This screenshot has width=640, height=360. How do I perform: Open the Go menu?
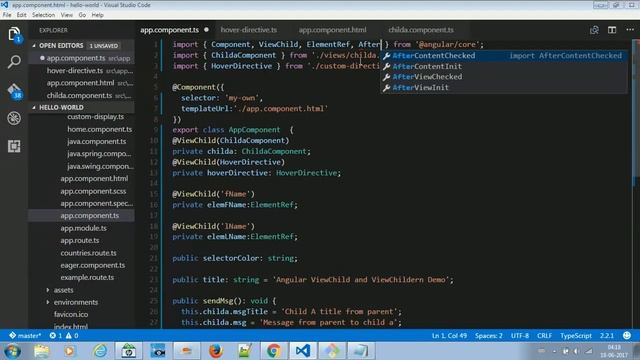click(82, 15)
